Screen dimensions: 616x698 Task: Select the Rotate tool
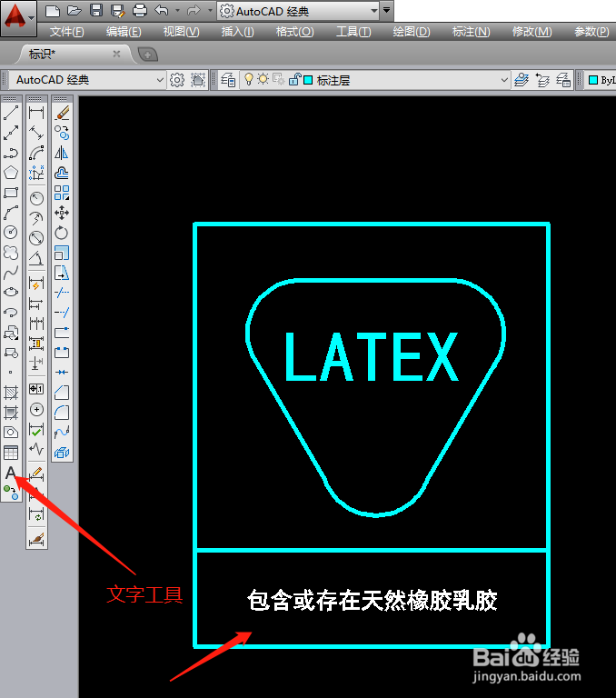[x=62, y=233]
